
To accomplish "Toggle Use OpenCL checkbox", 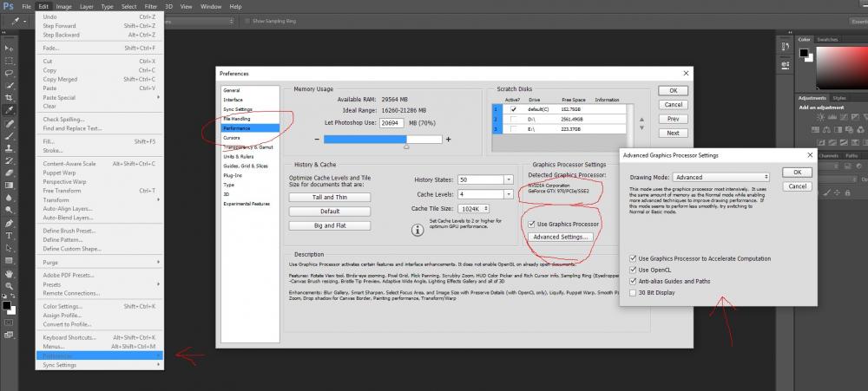I will pos(633,270).
